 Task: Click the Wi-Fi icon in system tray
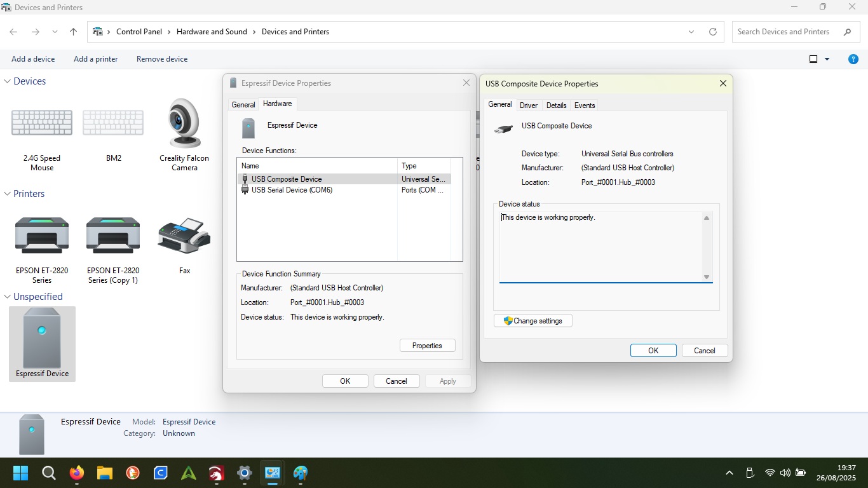coord(770,473)
